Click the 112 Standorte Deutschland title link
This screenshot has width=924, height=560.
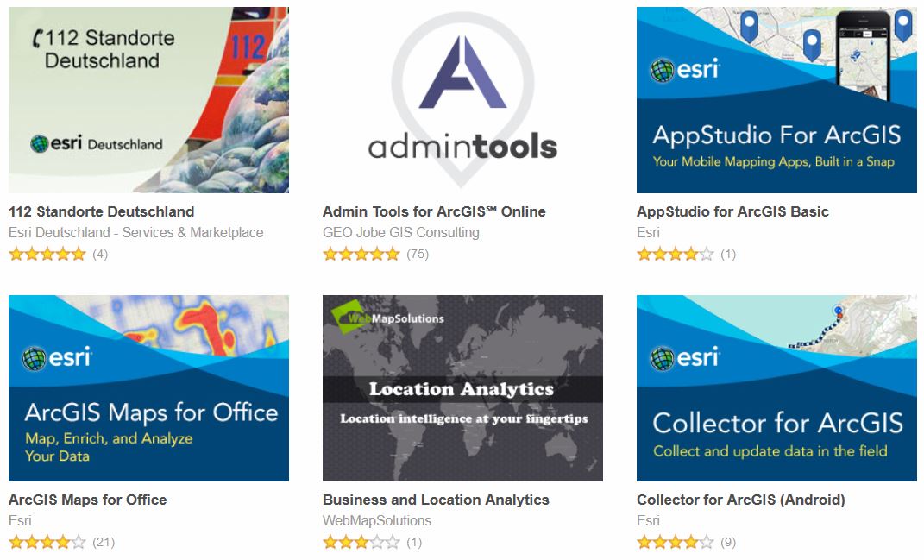[x=101, y=211]
